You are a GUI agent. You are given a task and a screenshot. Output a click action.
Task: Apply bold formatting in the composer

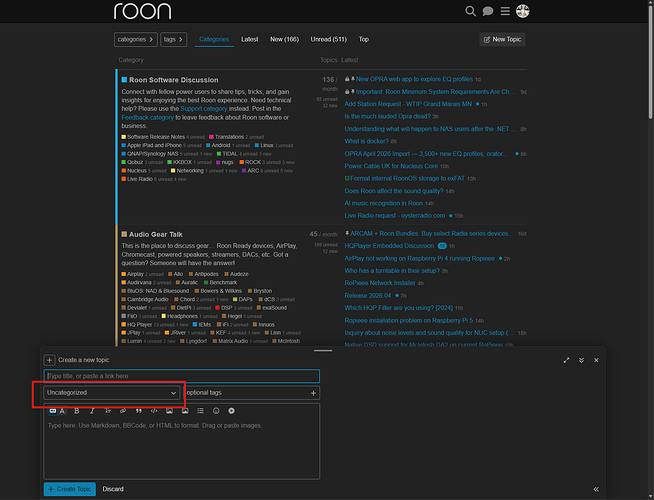(77, 411)
